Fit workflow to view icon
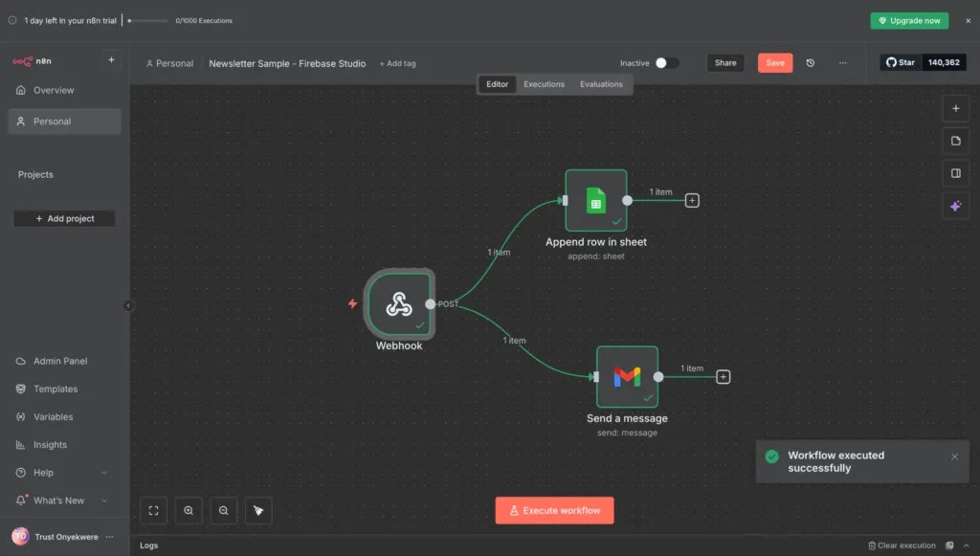This screenshot has width=980, height=556. pyautogui.click(x=154, y=511)
